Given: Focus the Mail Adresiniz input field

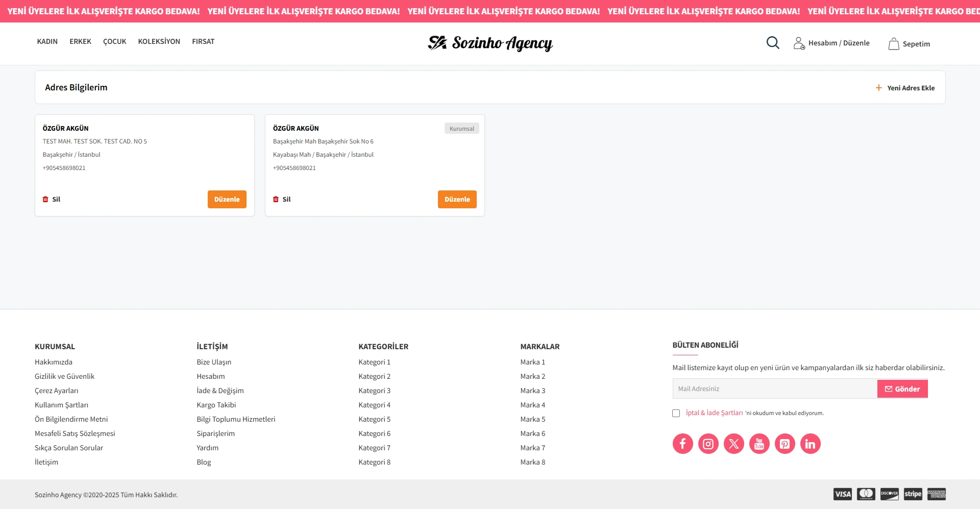Looking at the screenshot, I should pos(774,389).
